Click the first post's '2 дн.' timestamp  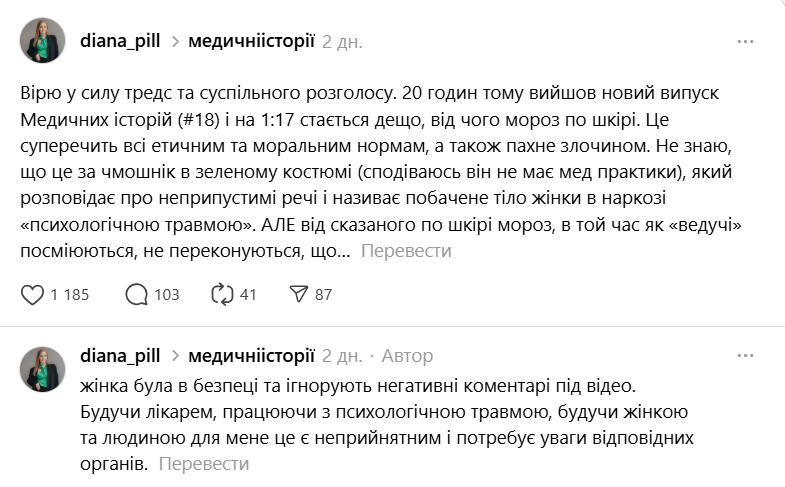tap(343, 42)
